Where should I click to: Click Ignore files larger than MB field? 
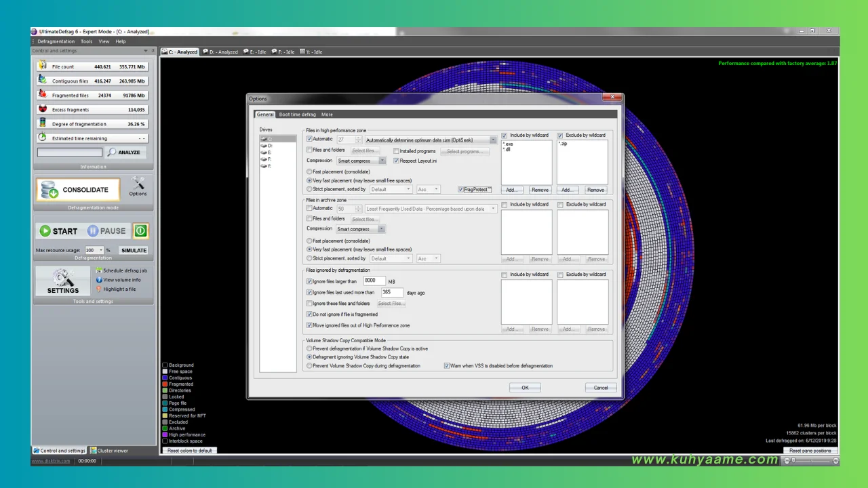(x=374, y=281)
